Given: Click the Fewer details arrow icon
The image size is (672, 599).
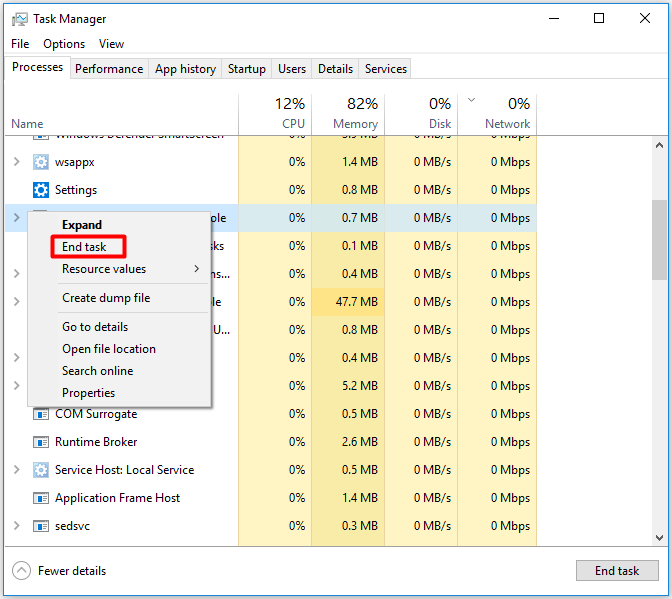Looking at the screenshot, I should [21, 571].
